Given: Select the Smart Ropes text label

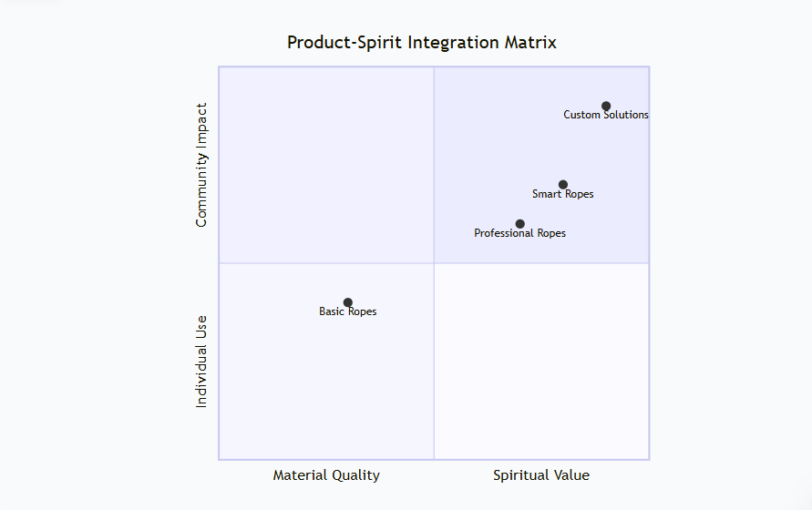Looking at the screenshot, I should pos(563,195).
